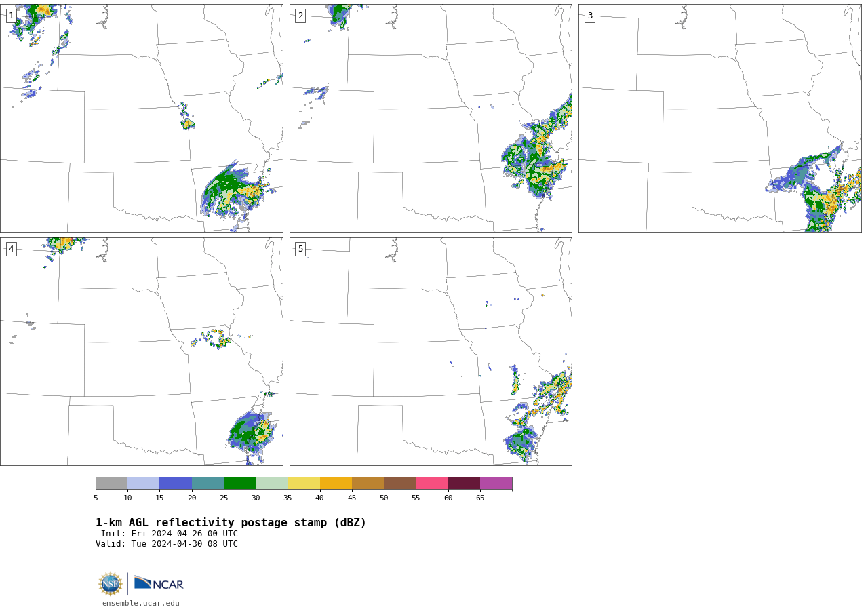Click the colorbar tick label 65
The height and width of the screenshot is (611, 868).
point(480,498)
